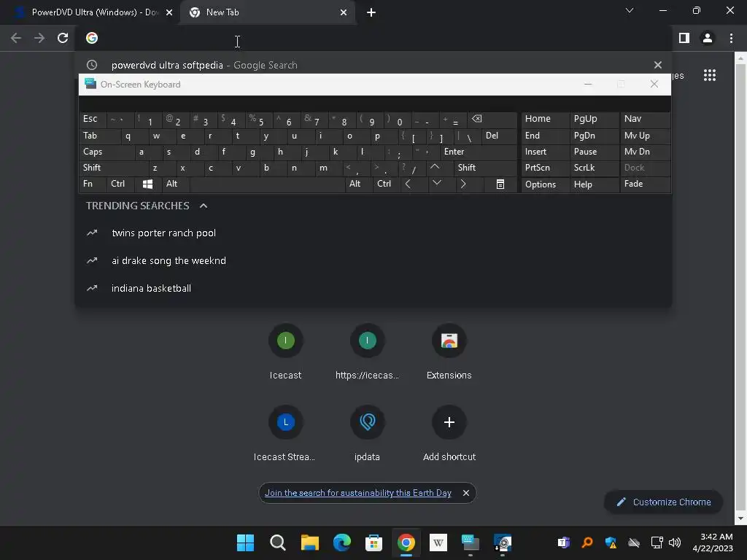This screenshot has width=747, height=560.
Task: Toggle the Nav key on the keyboard
Action: (x=645, y=119)
